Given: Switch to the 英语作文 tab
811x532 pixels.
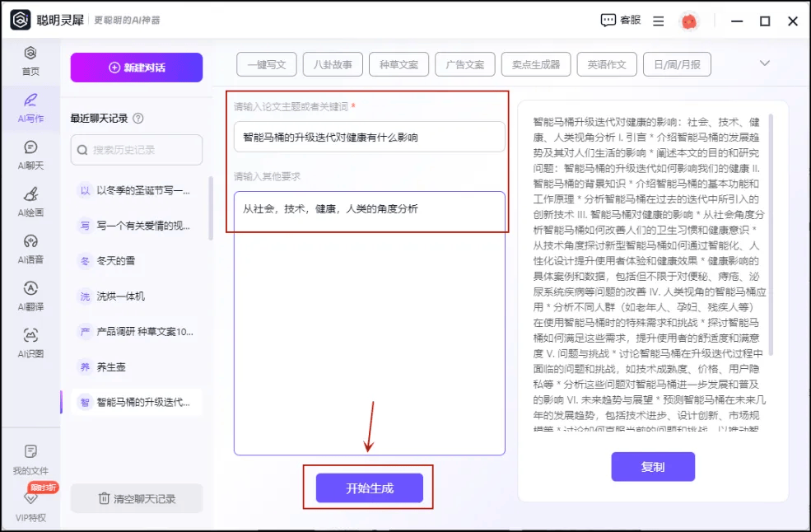Looking at the screenshot, I should point(606,64).
